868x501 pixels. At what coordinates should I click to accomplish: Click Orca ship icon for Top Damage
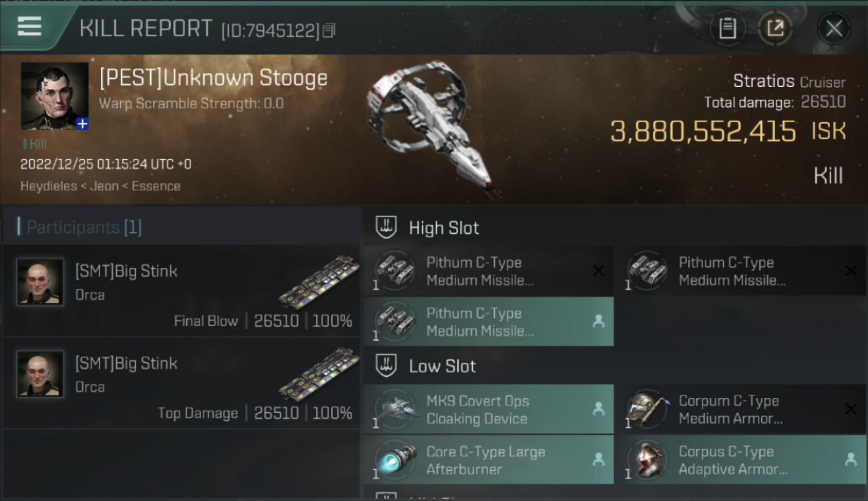tap(318, 373)
